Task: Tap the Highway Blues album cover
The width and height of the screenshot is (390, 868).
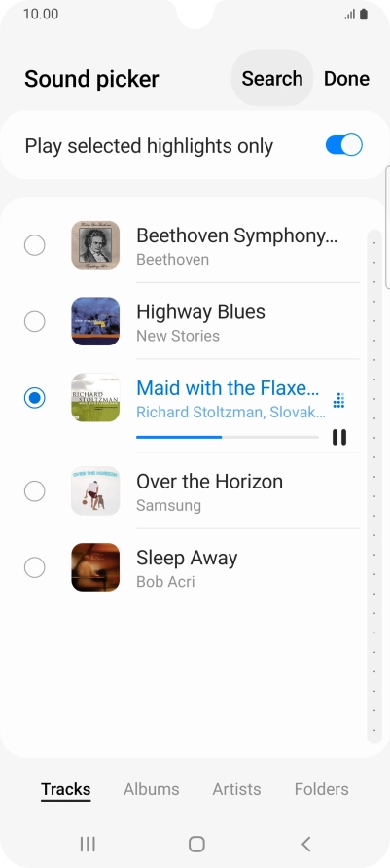Action: coord(95,322)
